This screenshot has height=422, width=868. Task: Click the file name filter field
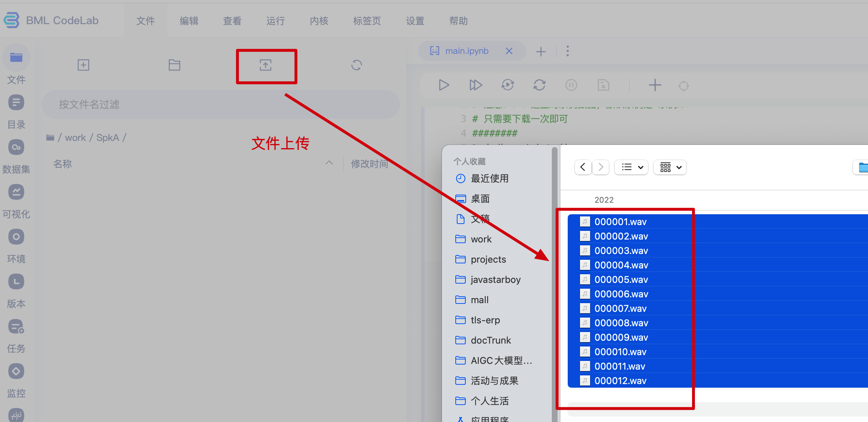(x=220, y=104)
